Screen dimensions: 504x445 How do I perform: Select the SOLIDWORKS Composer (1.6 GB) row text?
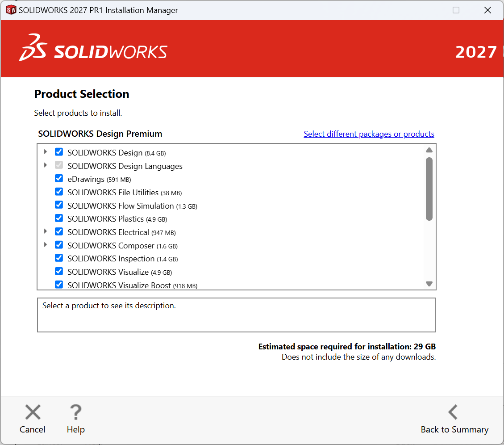[x=122, y=246]
